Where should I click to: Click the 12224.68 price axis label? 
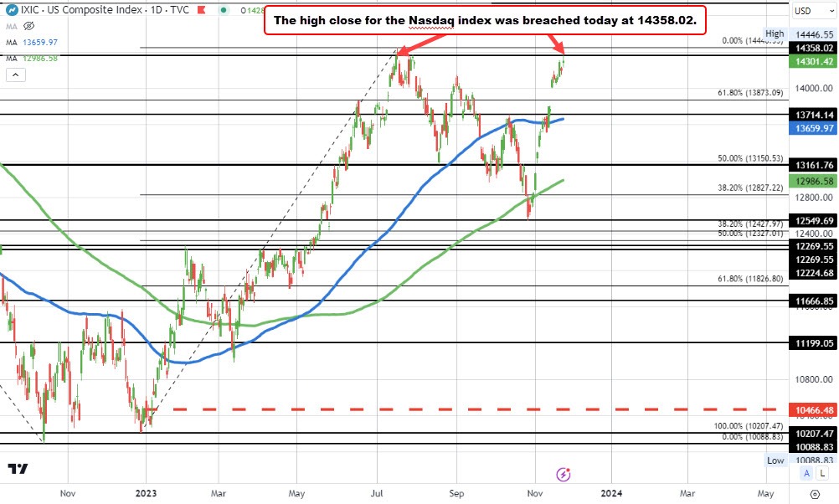[x=814, y=273]
